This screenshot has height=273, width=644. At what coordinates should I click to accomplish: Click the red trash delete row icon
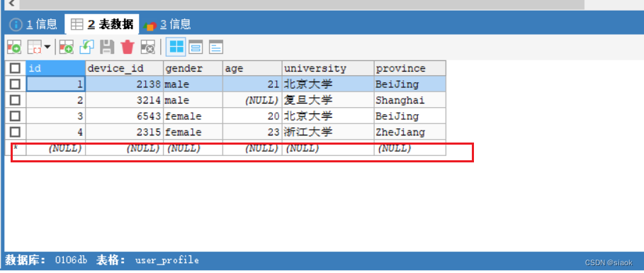point(128,48)
